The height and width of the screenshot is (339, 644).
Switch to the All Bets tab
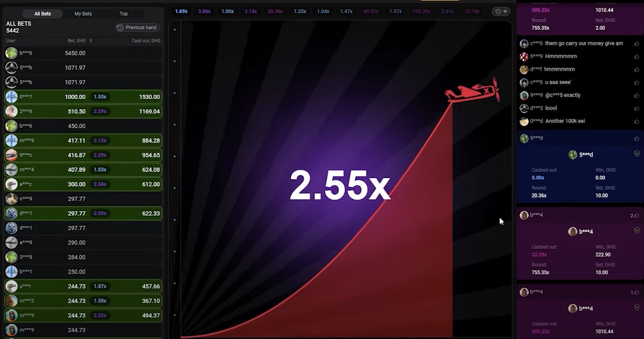(x=43, y=14)
